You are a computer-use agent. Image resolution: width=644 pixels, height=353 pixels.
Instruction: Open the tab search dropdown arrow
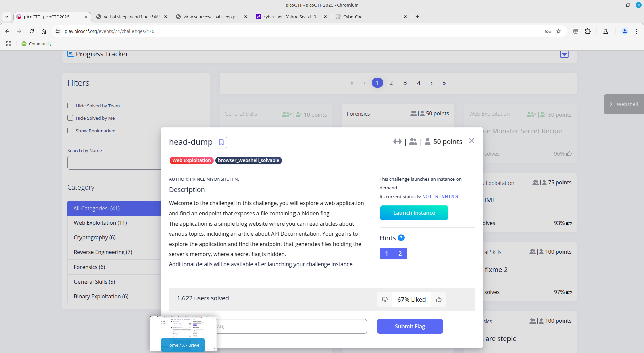(7, 17)
